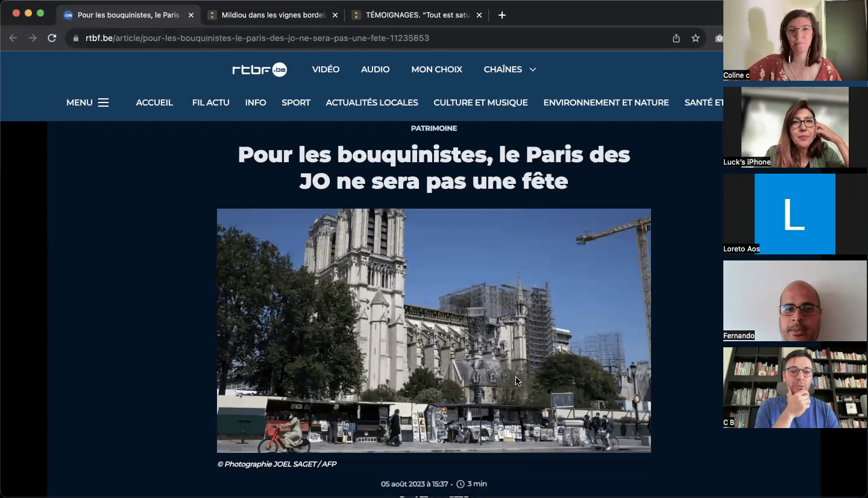Close the 'Mildiou dans les vignes' tab
Viewport: 868px width, 498px height.
coord(335,15)
